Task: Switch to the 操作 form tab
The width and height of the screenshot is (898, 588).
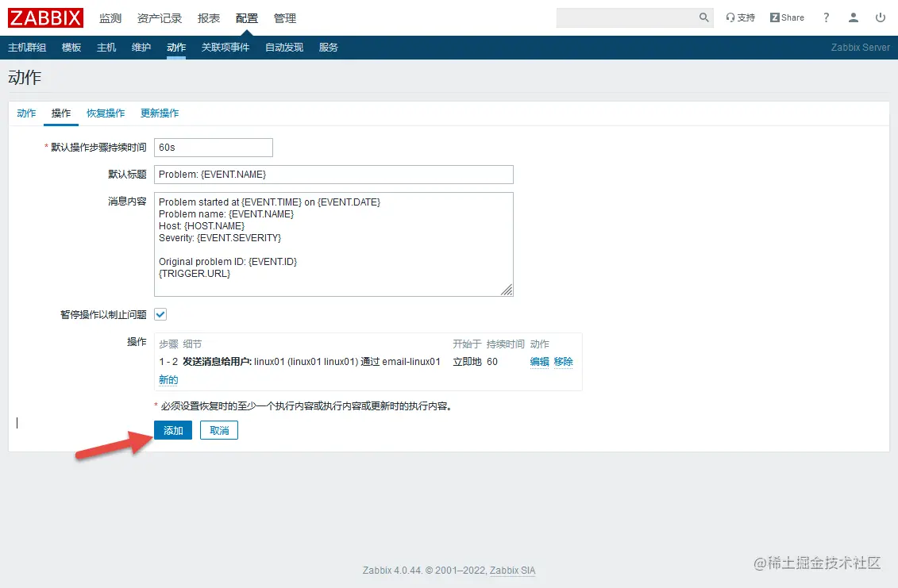Action: 60,113
